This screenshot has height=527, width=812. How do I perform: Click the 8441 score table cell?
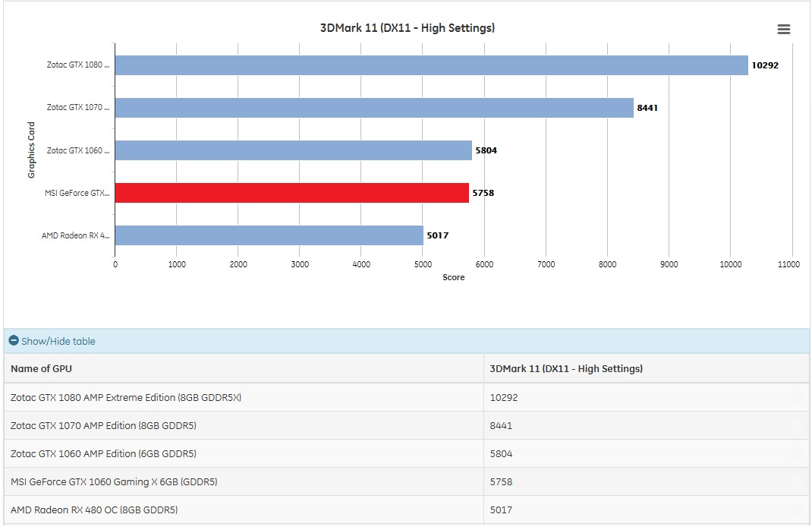(647, 425)
